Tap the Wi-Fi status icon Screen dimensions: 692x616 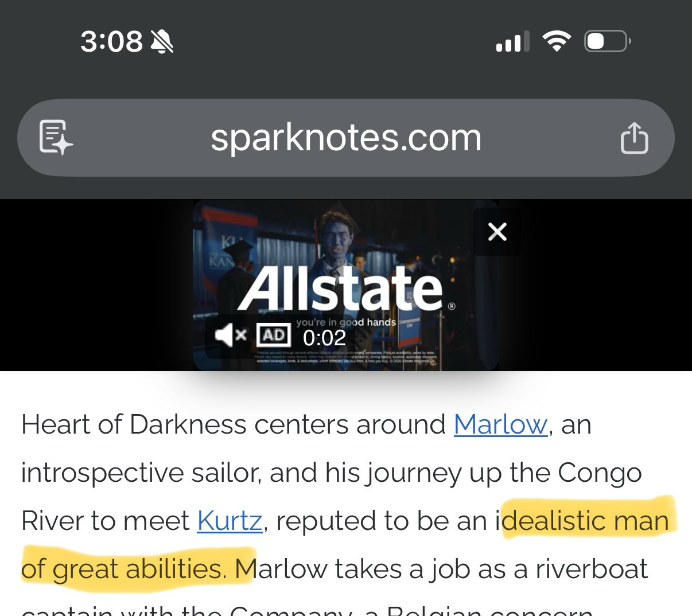556,41
